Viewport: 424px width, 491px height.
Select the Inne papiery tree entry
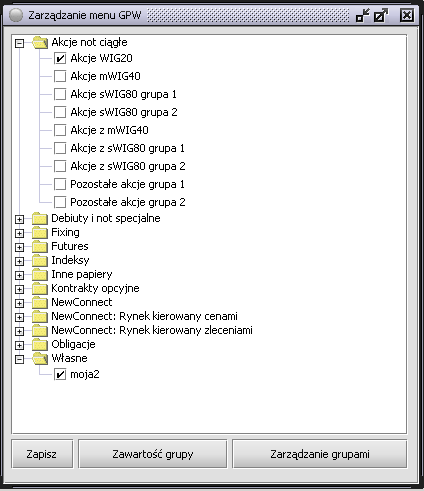82,275
